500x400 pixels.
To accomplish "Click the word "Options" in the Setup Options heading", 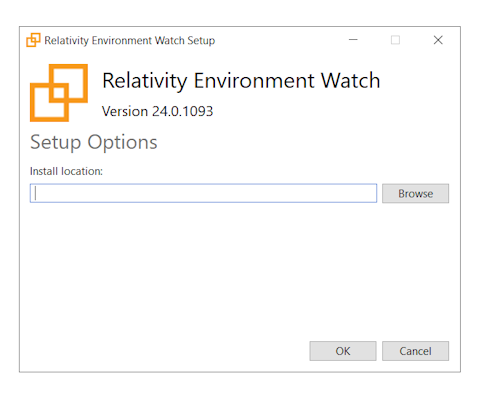I will click(122, 143).
